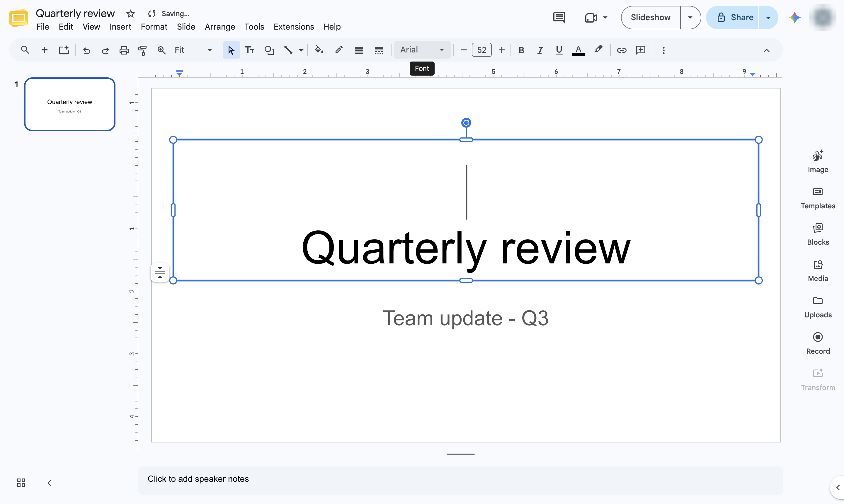Insert a link
The height and width of the screenshot is (504, 844).
622,50
